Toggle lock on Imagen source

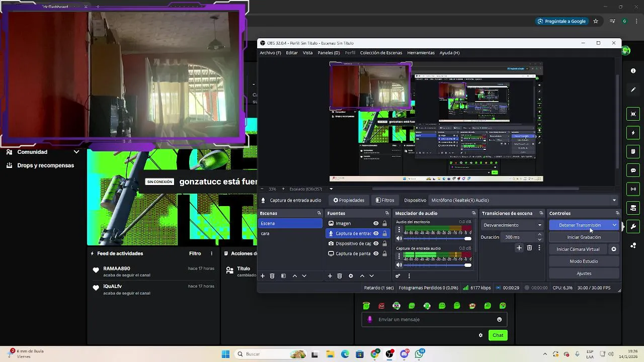385,223
